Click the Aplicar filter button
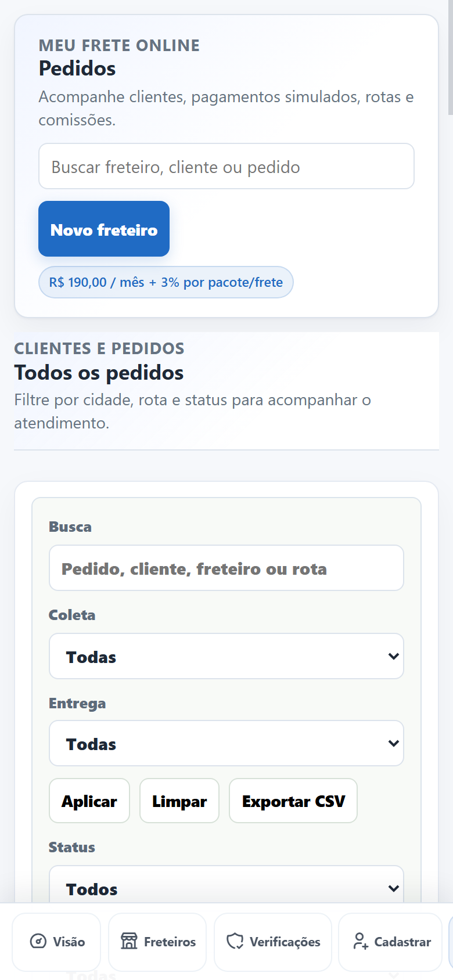This screenshot has height=980, width=453. point(89,801)
